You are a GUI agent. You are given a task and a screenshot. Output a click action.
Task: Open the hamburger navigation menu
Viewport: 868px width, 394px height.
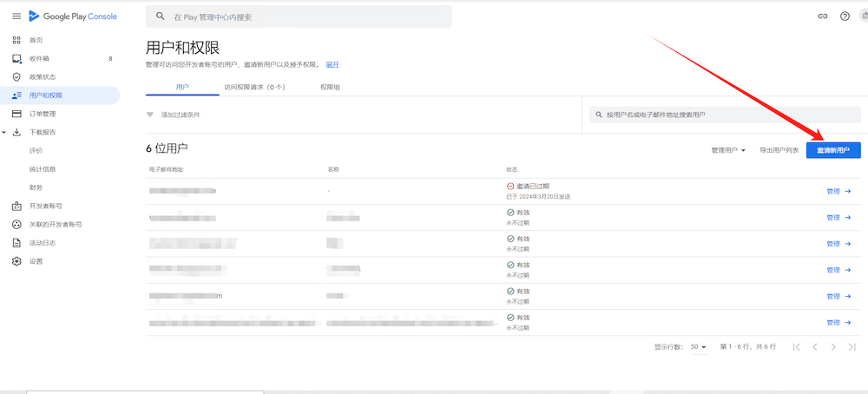tap(16, 16)
